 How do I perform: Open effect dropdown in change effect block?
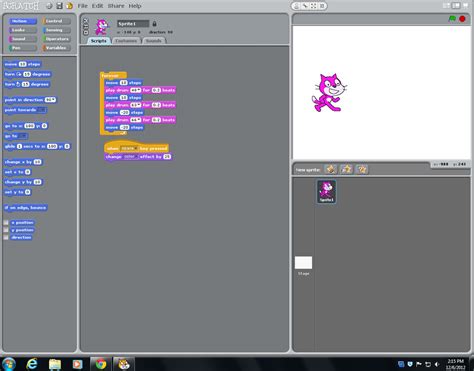point(131,157)
